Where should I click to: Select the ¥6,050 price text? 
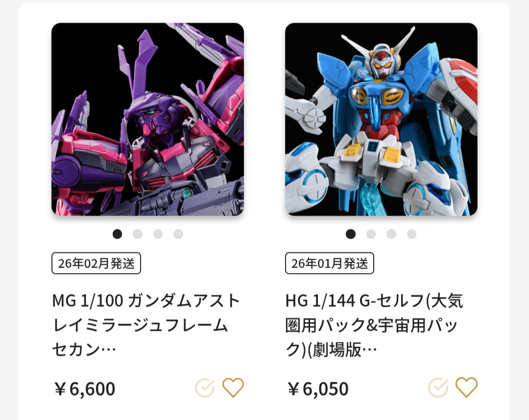318,389
